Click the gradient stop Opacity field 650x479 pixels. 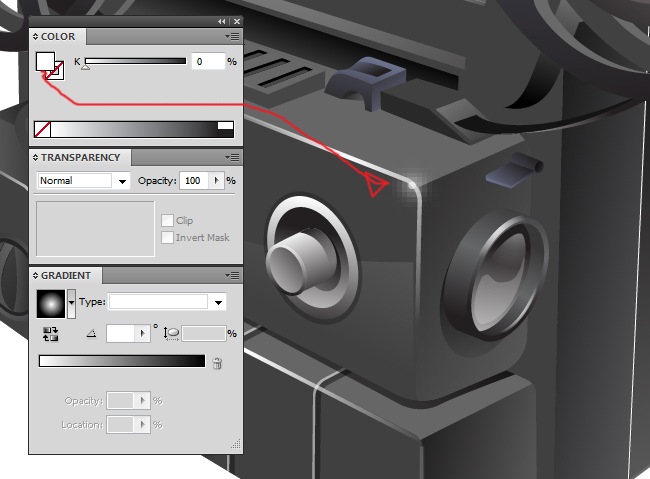coord(120,401)
